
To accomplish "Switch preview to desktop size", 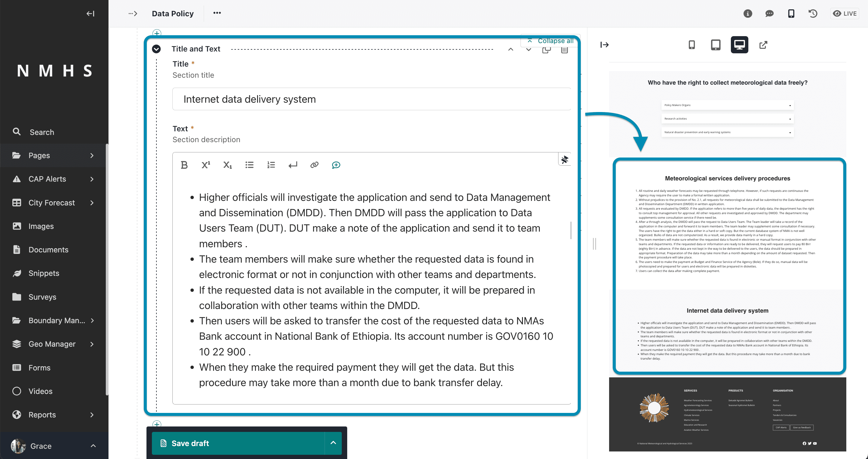I will coord(739,45).
